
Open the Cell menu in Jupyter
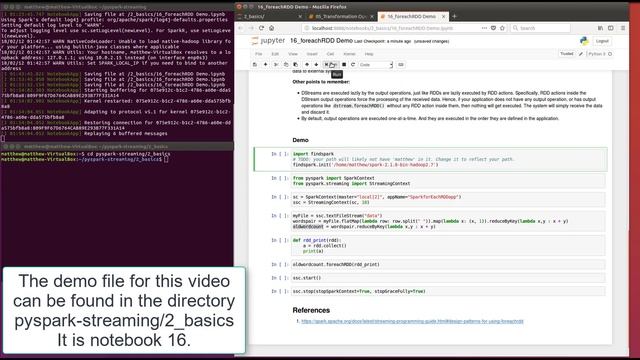330,54
